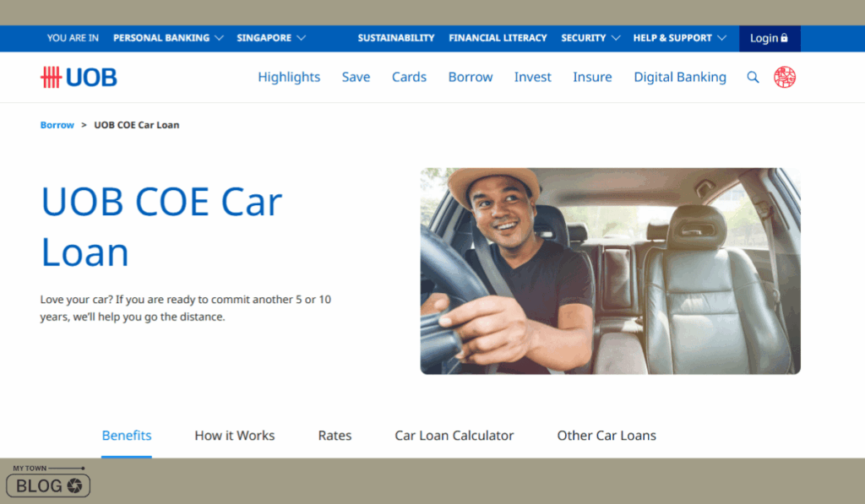Switch to the Car Loan Calculator tab
Image resolution: width=865 pixels, height=504 pixels.
pos(454,436)
